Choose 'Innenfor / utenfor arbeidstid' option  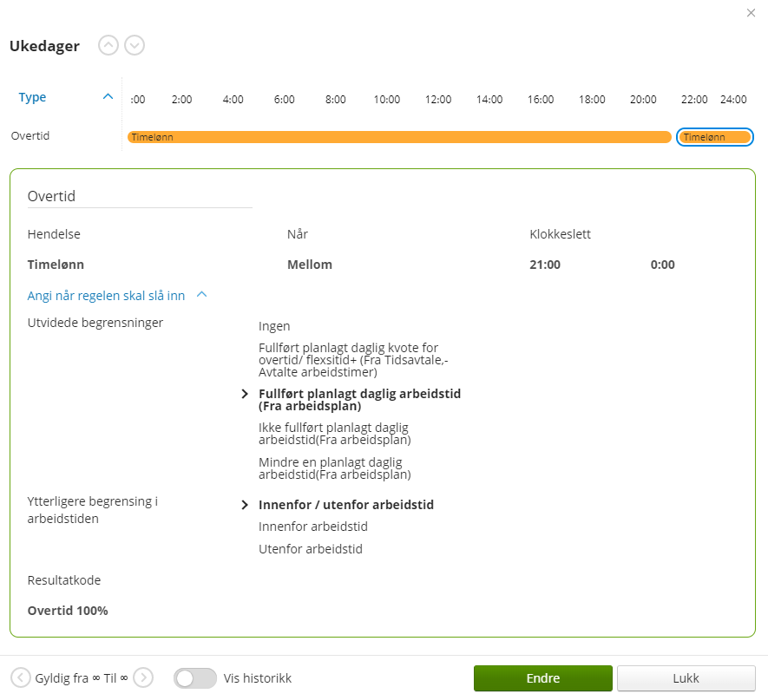click(346, 505)
